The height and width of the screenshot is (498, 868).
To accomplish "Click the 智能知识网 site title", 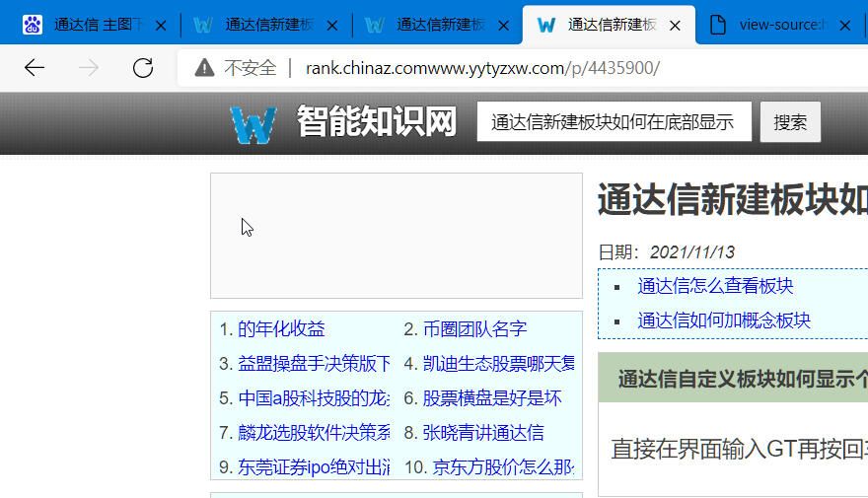I will tap(377, 123).
